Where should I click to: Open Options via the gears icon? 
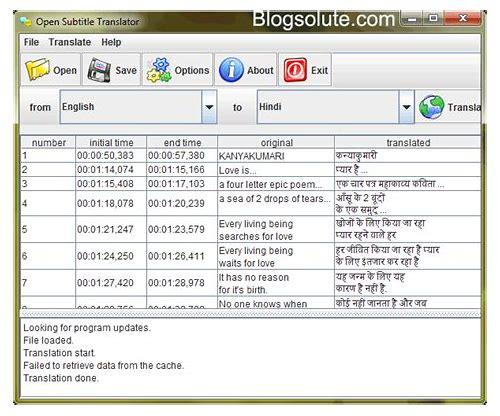(x=159, y=70)
